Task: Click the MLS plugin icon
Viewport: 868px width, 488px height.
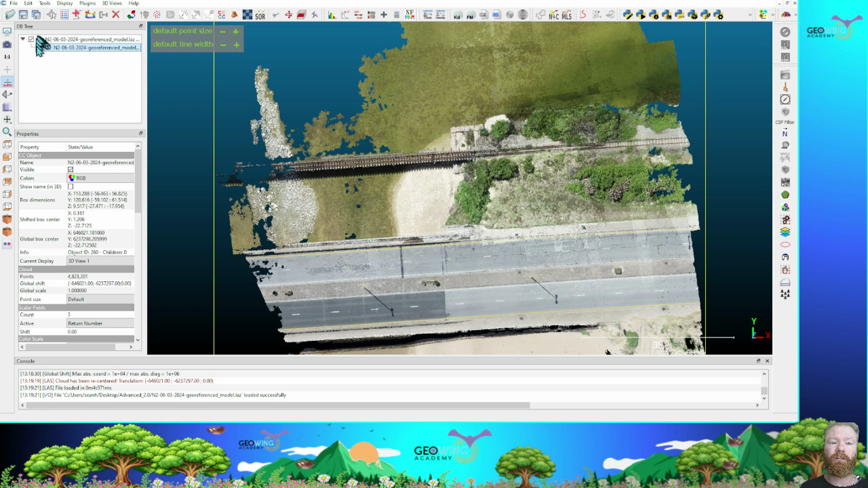Action: [566, 15]
